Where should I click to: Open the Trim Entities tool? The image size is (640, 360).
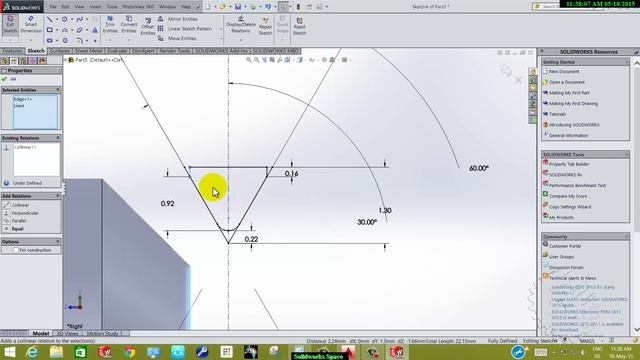[x=110, y=25]
